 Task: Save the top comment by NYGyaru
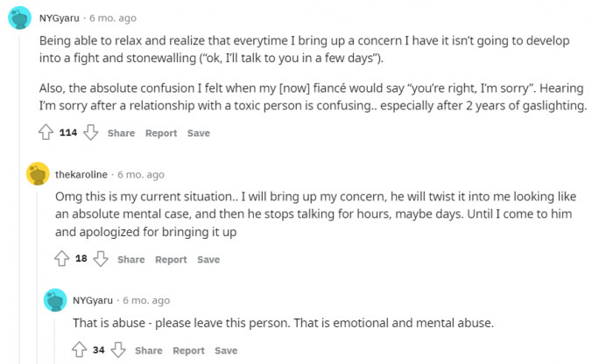click(199, 133)
